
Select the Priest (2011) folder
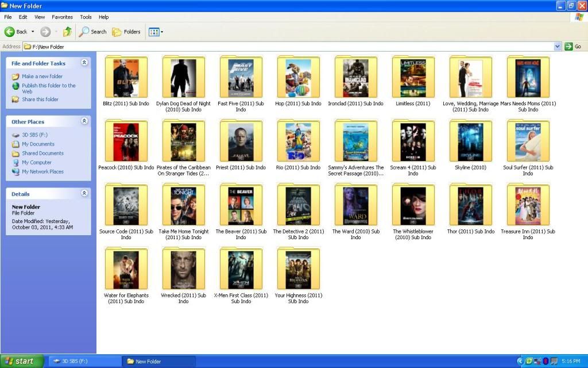pyautogui.click(x=241, y=145)
